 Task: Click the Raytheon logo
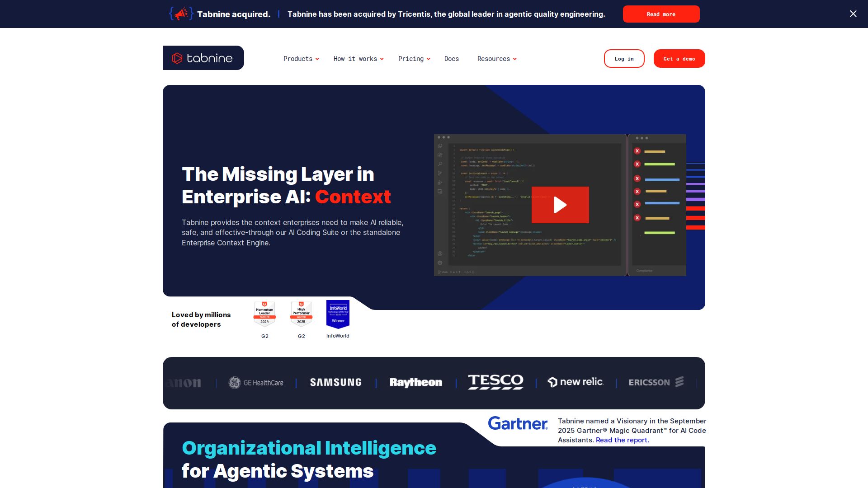[x=416, y=383]
